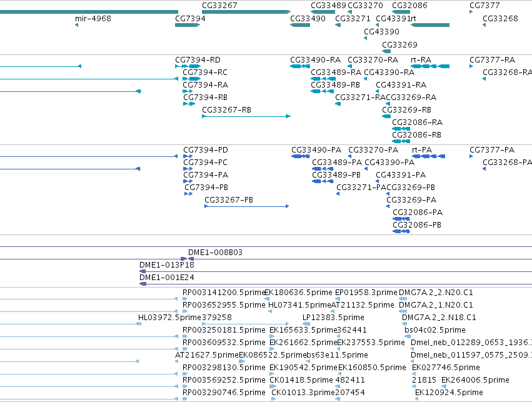Select protein CG7394-PD
The image size is (532, 402).
click(x=205, y=150)
